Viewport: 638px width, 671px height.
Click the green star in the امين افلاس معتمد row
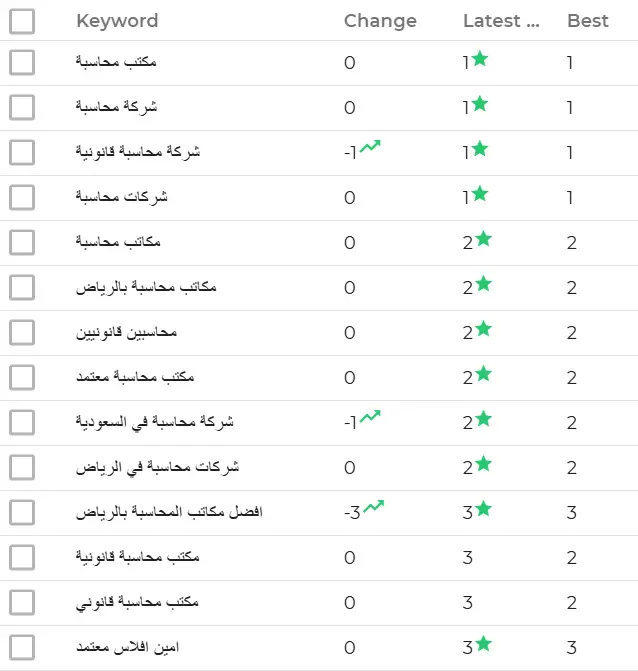coord(484,644)
